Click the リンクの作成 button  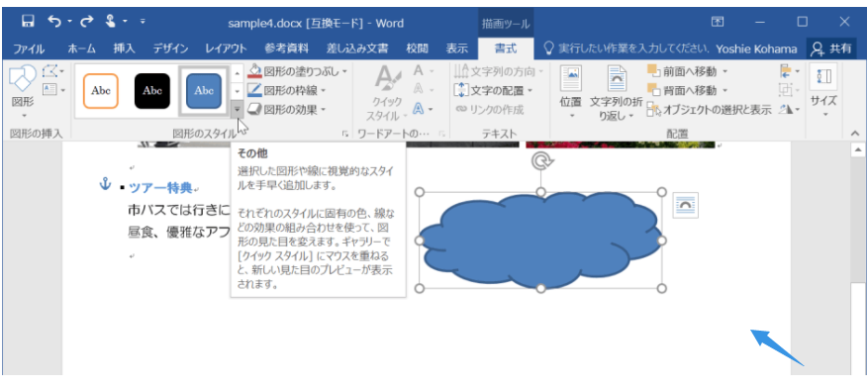pos(489,110)
